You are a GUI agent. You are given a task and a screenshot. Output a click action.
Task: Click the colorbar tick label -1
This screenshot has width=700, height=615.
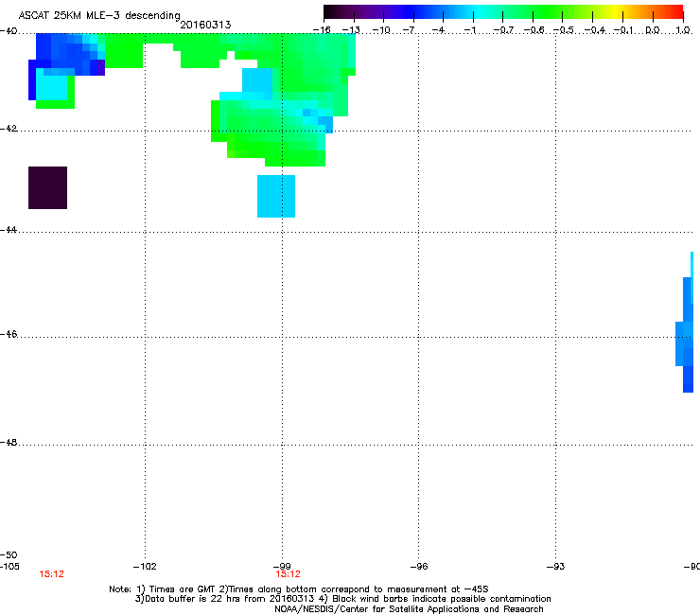click(x=470, y=30)
